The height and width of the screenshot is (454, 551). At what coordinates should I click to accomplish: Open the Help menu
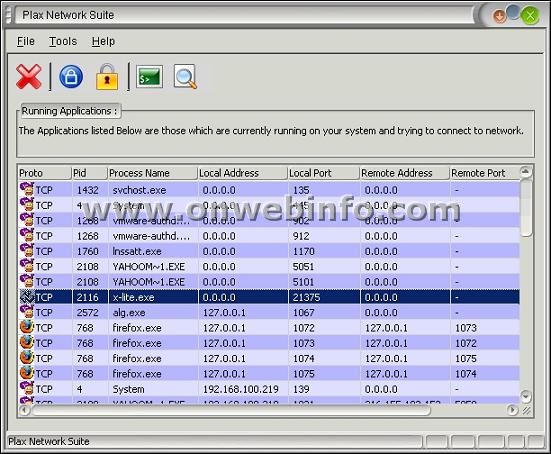coord(103,41)
